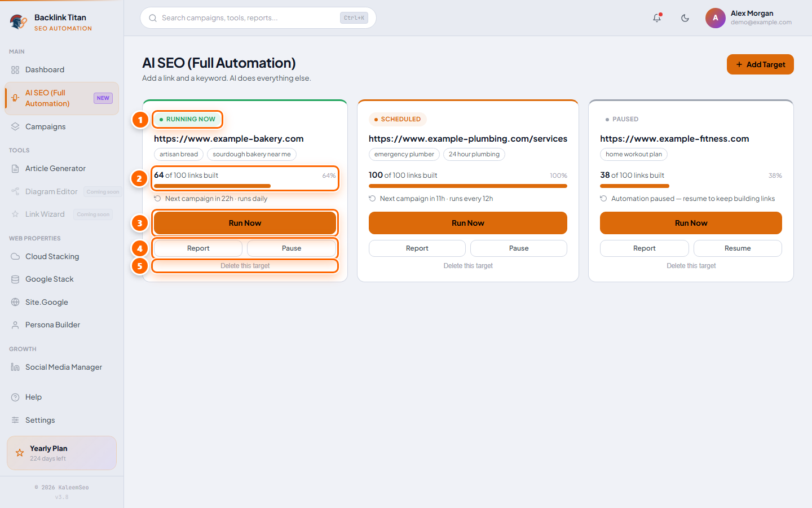
Task: Click the Cloud Stacking cloud icon
Action: (x=15, y=256)
